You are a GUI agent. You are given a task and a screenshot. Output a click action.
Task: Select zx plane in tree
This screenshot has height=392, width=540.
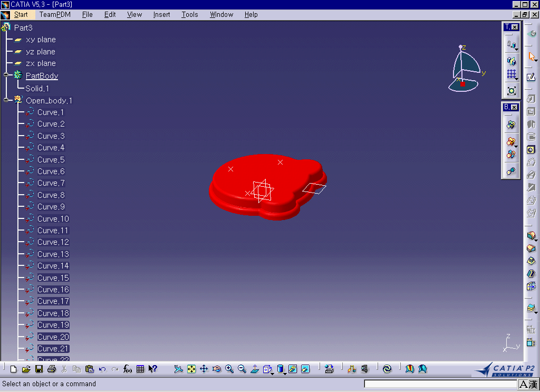[41, 63]
